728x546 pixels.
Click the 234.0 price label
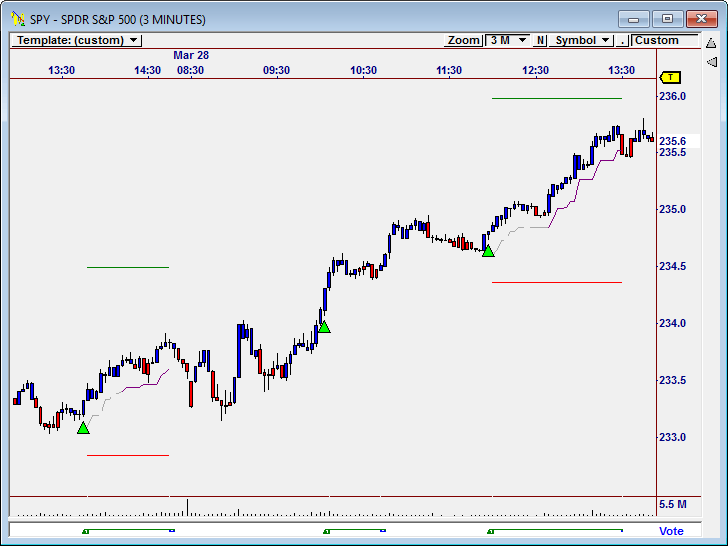point(672,323)
